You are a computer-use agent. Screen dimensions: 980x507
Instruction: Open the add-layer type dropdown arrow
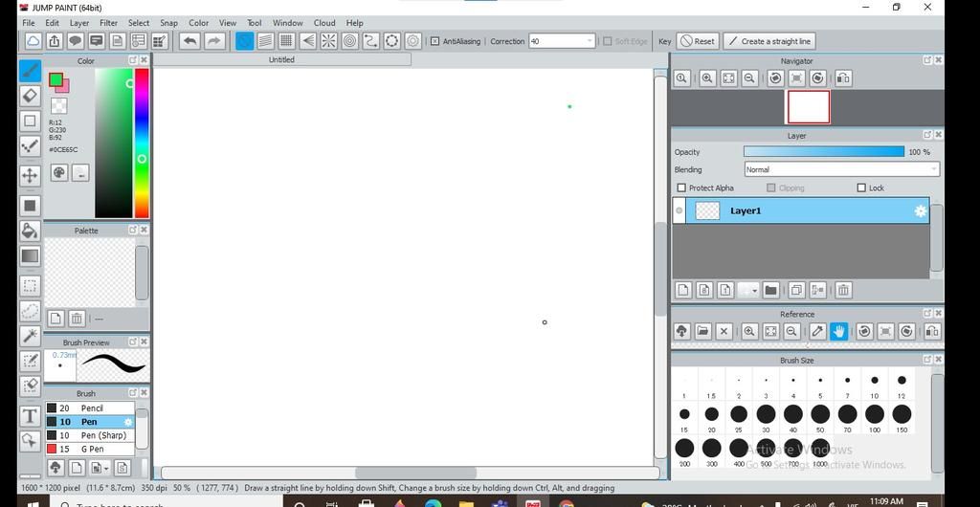point(755,291)
